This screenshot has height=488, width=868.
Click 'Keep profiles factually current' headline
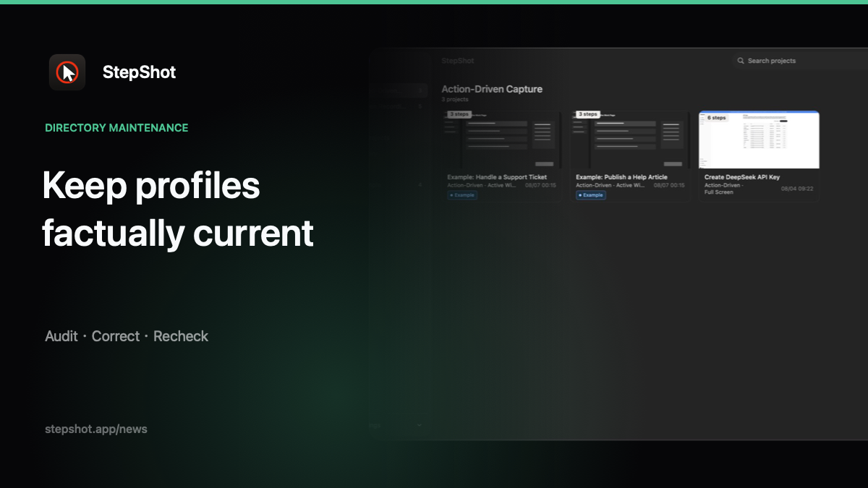click(178, 210)
